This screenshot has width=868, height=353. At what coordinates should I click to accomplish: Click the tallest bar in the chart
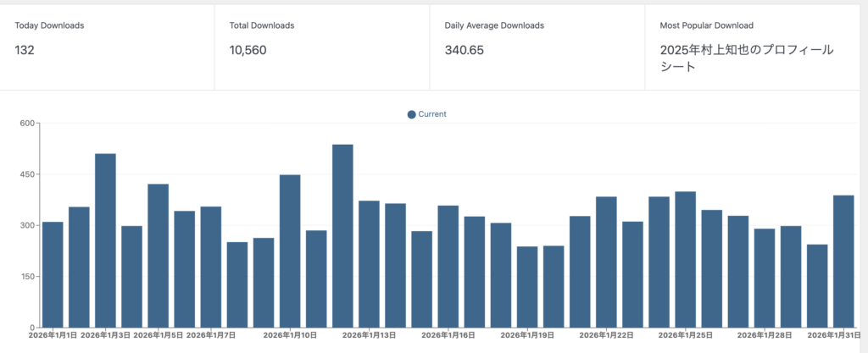pos(342,235)
